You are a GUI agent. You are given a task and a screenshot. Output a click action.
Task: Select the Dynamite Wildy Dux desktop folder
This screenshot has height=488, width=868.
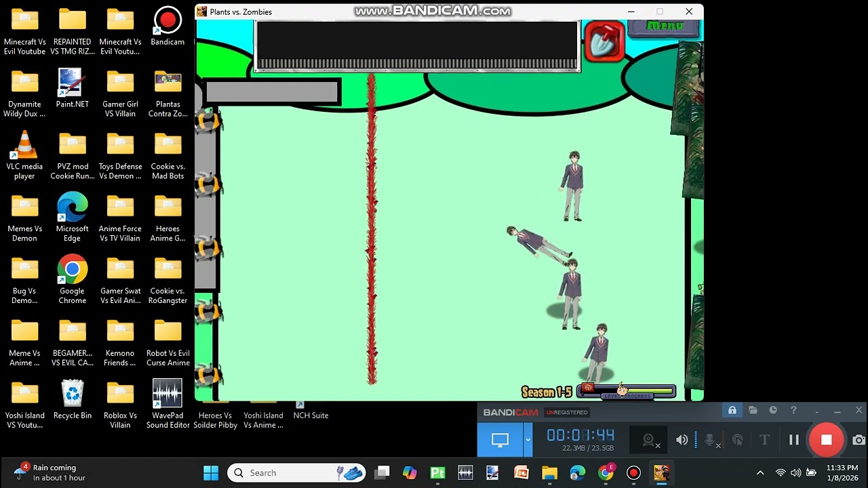(24, 94)
